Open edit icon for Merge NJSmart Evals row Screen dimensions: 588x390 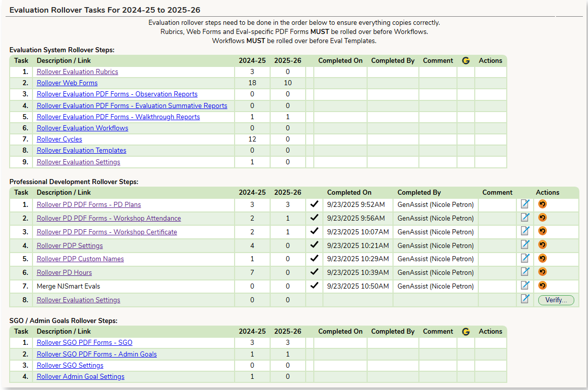point(525,285)
